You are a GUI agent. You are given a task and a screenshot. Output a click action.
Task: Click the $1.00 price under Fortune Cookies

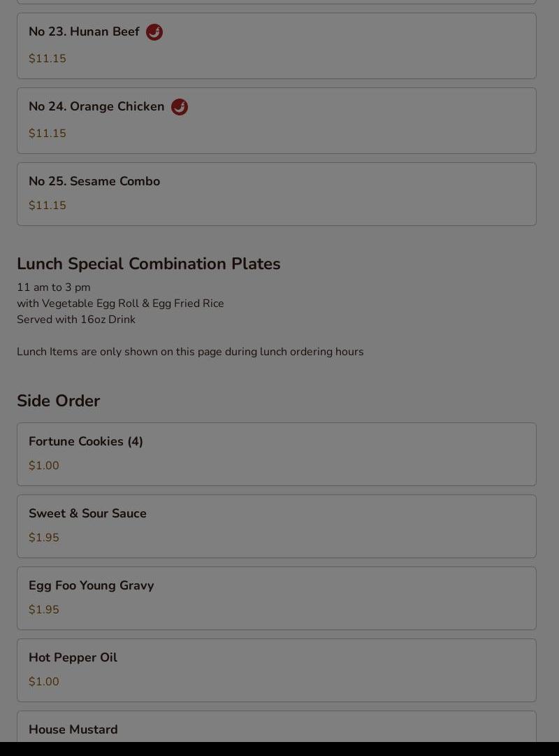click(x=44, y=466)
